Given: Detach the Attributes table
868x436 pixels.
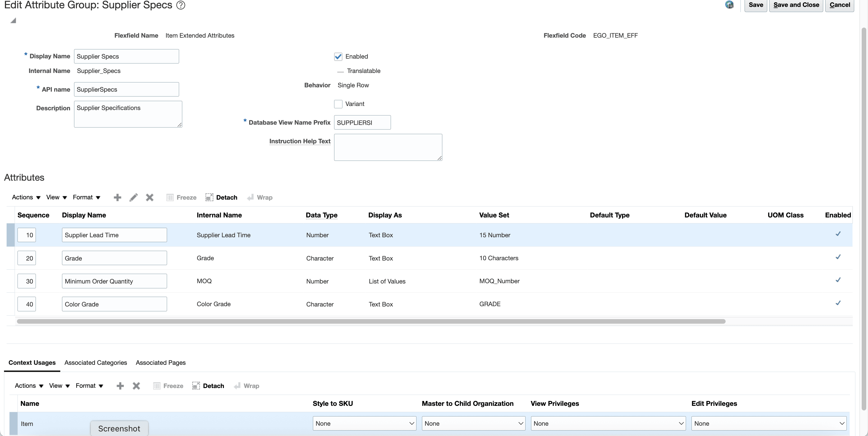Looking at the screenshot, I should click(x=221, y=197).
